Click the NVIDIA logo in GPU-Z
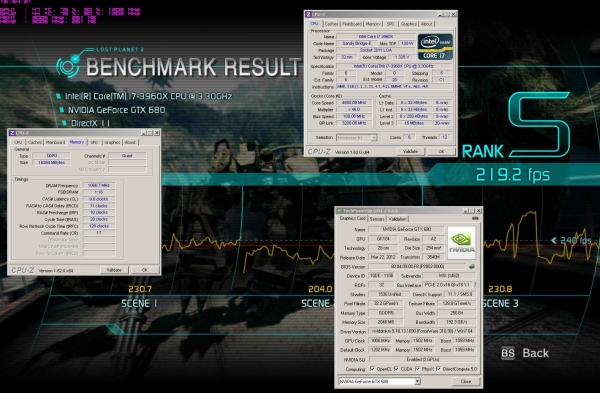Image resolution: width=600 pixels, height=393 pixels. tap(461, 243)
